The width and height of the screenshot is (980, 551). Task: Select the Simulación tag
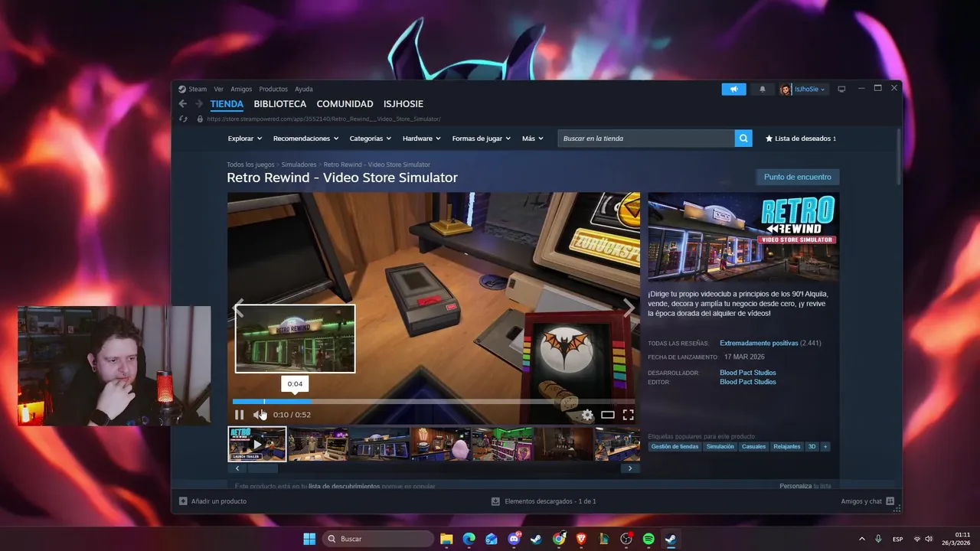[720, 446]
